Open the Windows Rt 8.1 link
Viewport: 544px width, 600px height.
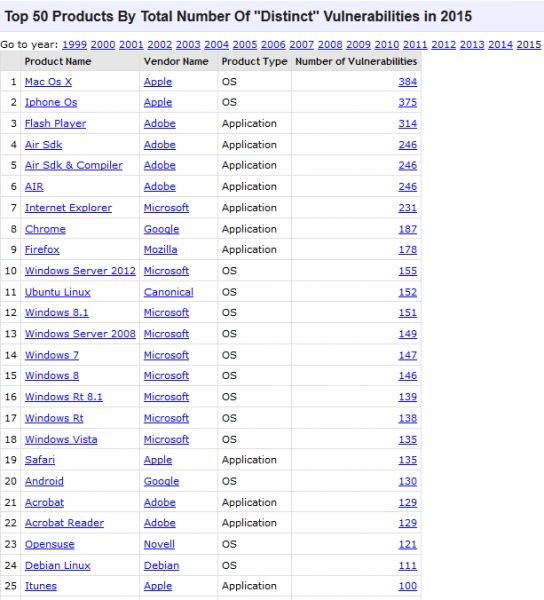64,397
